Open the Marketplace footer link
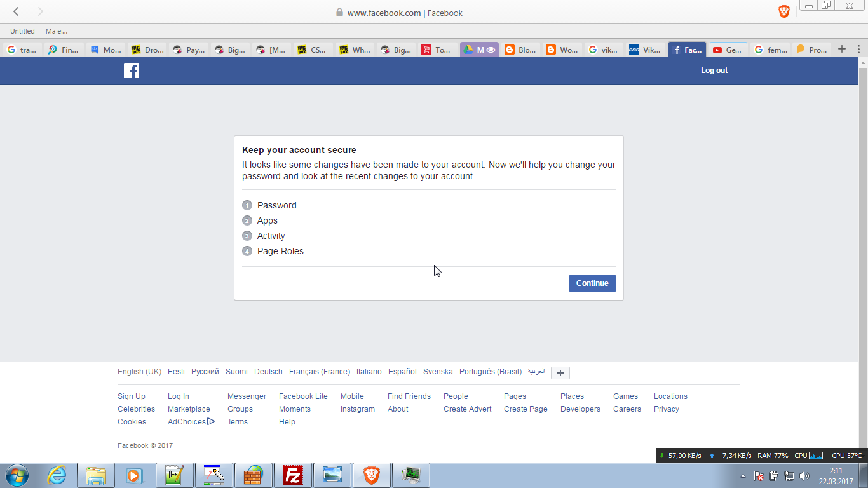 click(189, 409)
